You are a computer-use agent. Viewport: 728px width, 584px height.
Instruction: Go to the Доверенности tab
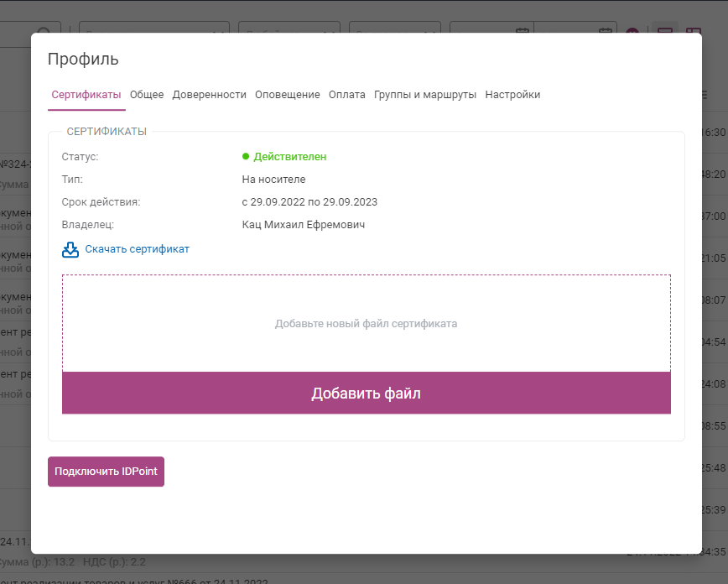tap(209, 95)
